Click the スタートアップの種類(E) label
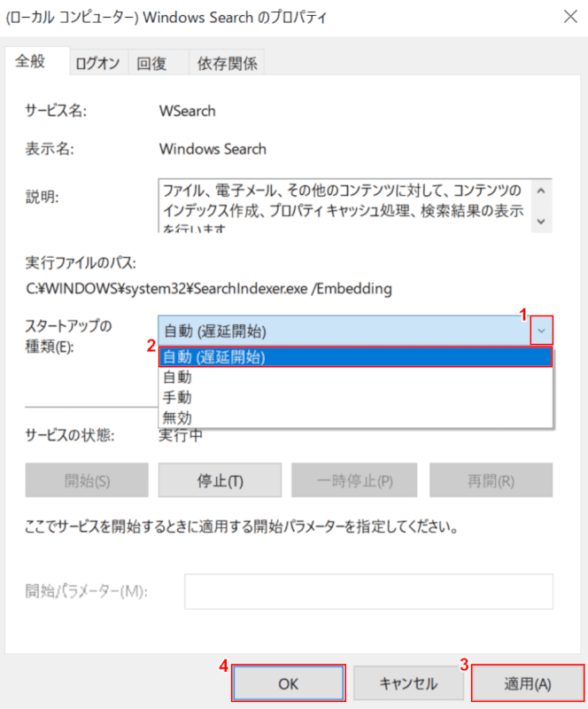 tap(68, 336)
